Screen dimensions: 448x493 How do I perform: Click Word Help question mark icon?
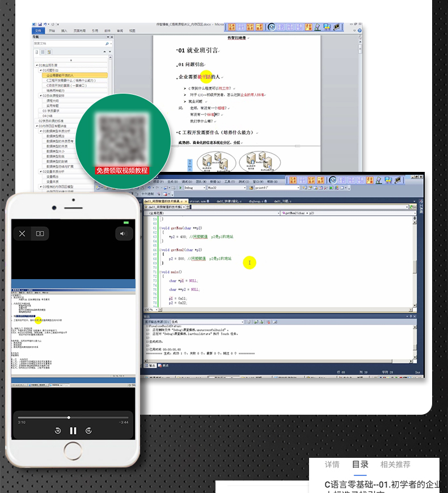point(360,31)
